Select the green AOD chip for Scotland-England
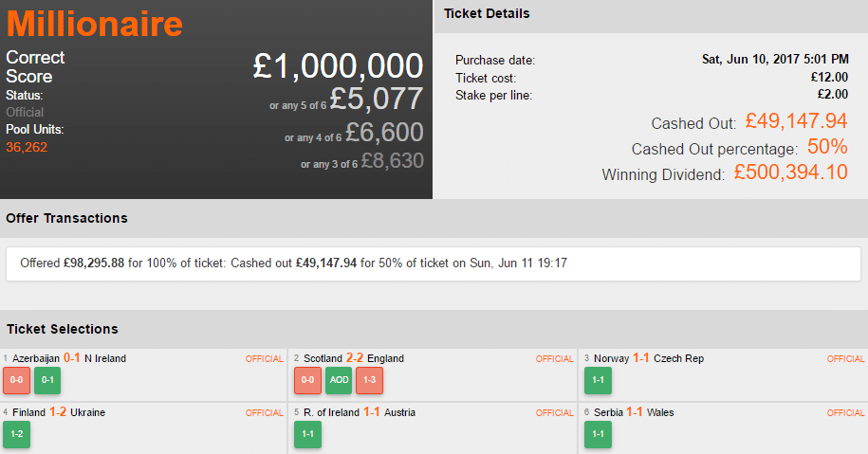This screenshot has width=868, height=454. [x=339, y=381]
